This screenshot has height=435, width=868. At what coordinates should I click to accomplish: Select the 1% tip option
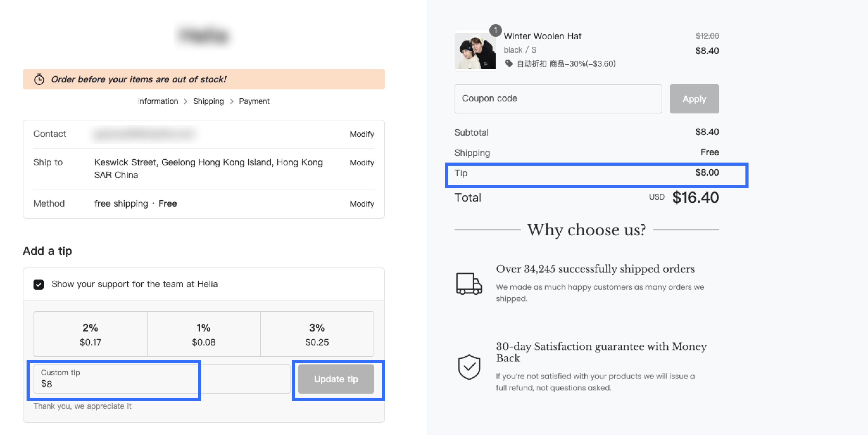click(x=203, y=334)
